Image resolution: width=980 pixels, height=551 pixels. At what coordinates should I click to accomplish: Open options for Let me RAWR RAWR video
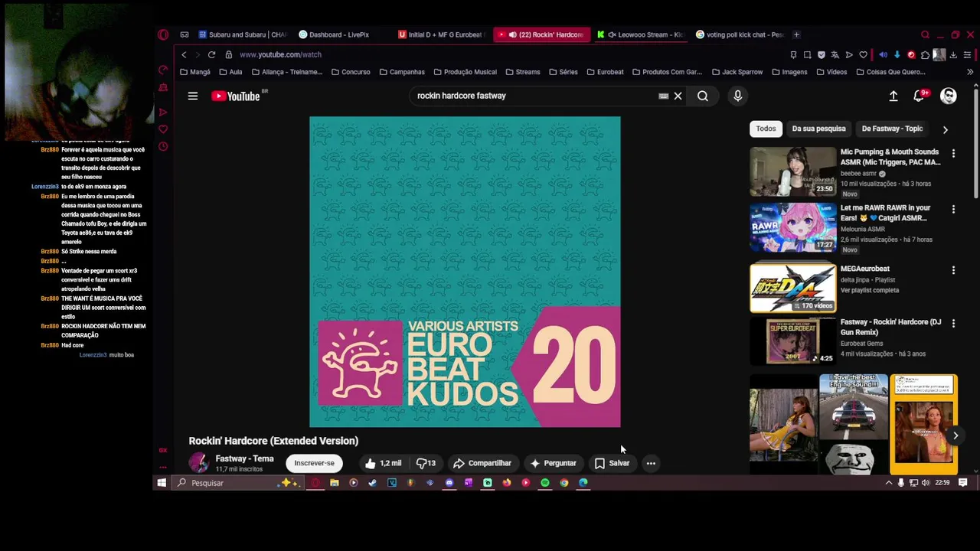[953, 210]
